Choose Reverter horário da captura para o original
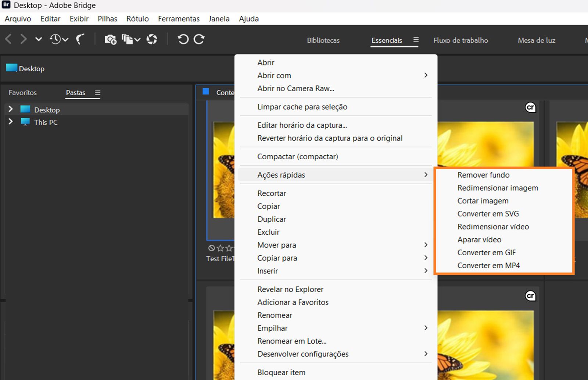 coord(336,138)
